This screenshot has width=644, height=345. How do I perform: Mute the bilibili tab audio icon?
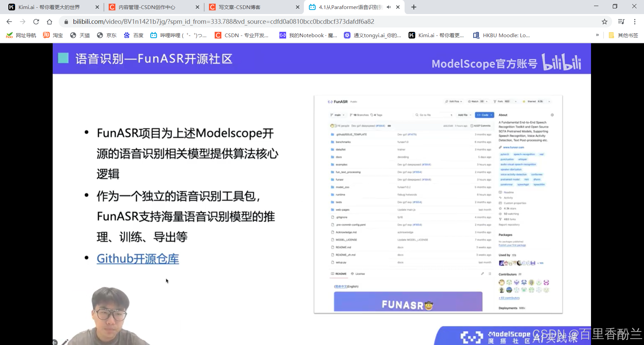(x=389, y=7)
